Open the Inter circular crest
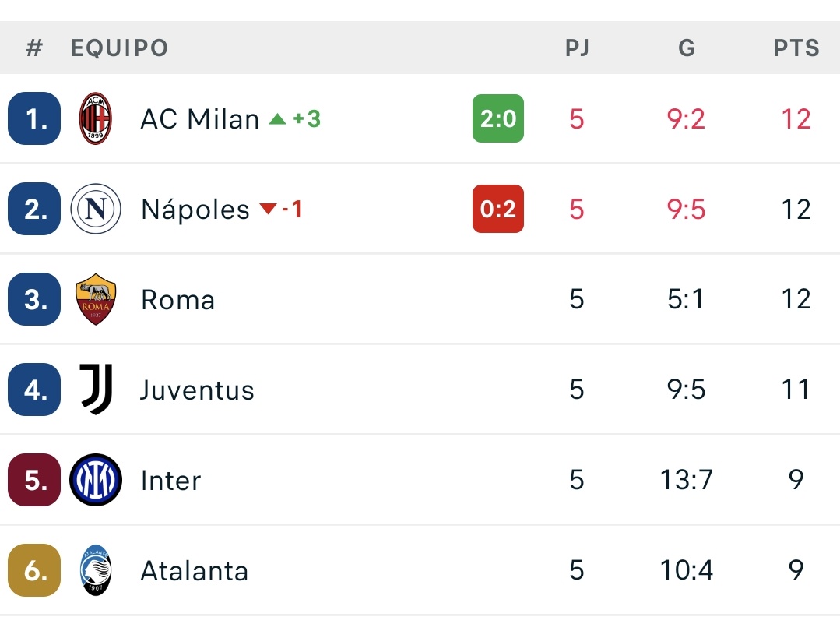840x624 pixels. tap(95, 480)
